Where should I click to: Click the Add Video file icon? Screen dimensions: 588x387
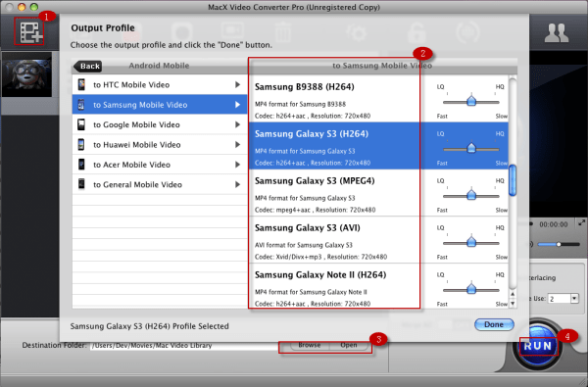(30, 32)
